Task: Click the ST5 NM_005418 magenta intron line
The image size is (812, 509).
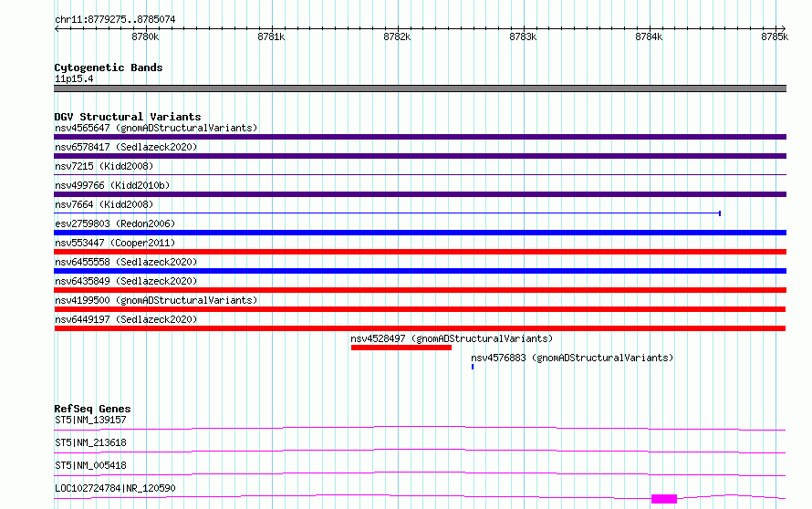Action: (420, 473)
